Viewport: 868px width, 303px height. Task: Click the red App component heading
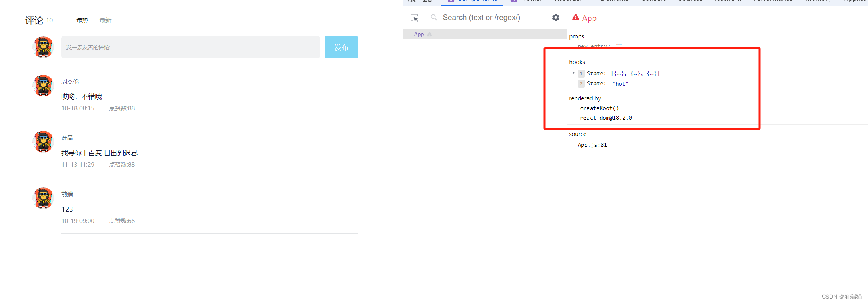[589, 18]
